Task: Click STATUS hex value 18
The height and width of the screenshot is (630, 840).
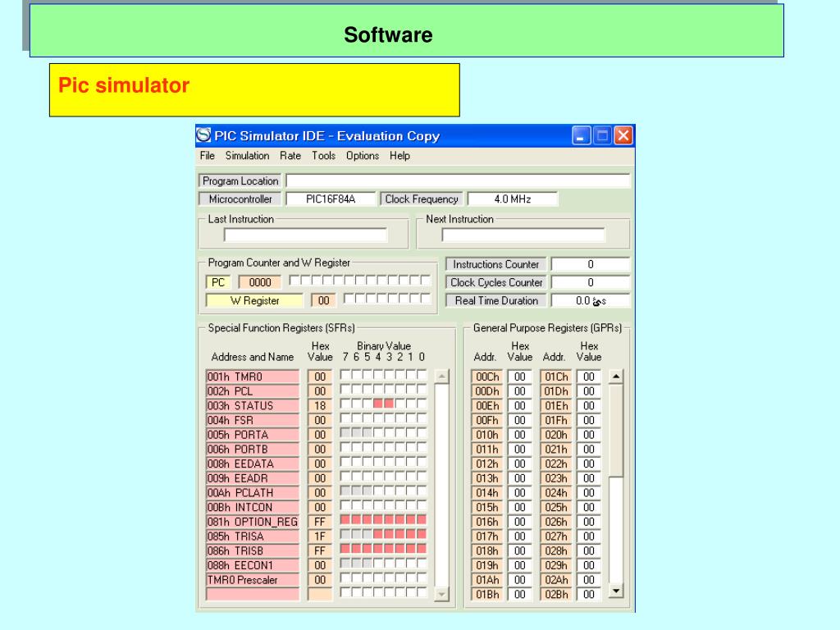Action: [320, 405]
